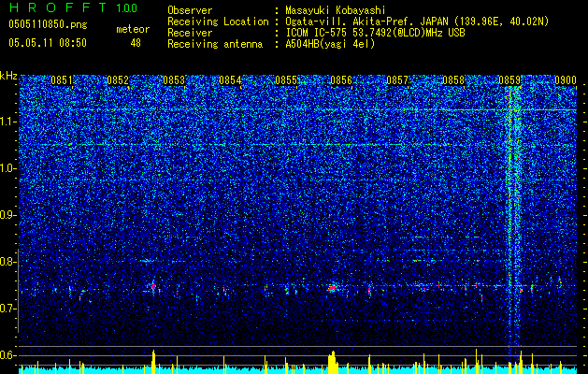The image size is (588, 374).
Task: Select the A504HB(yagi 4el) antenna text
Action: click(x=330, y=44)
